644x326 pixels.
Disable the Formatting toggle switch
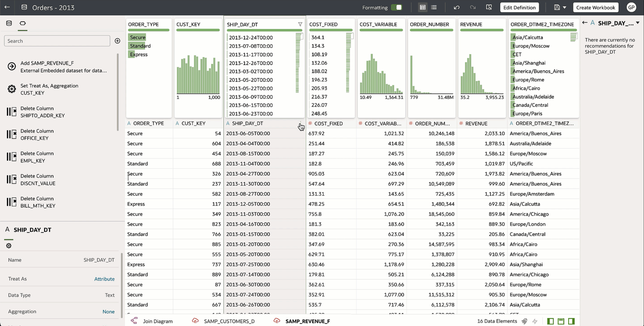coord(397,7)
